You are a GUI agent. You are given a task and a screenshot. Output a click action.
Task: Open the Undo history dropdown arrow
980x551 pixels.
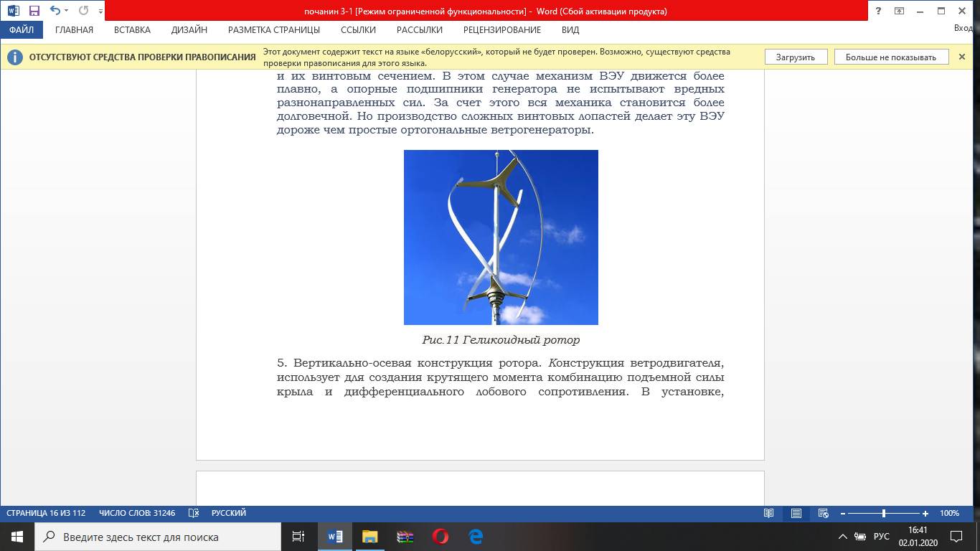coord(67,11)
